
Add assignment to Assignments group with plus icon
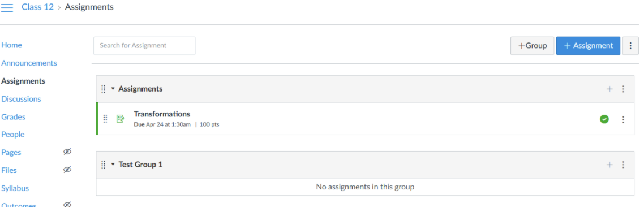click(x=609, y=89)
